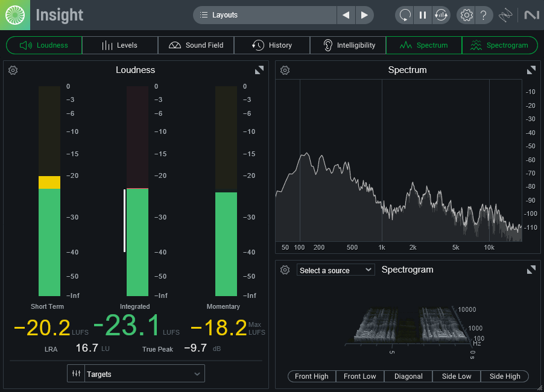Toggle the Loudness module tab
Screen dimensions: 544x392
point(44,45)
